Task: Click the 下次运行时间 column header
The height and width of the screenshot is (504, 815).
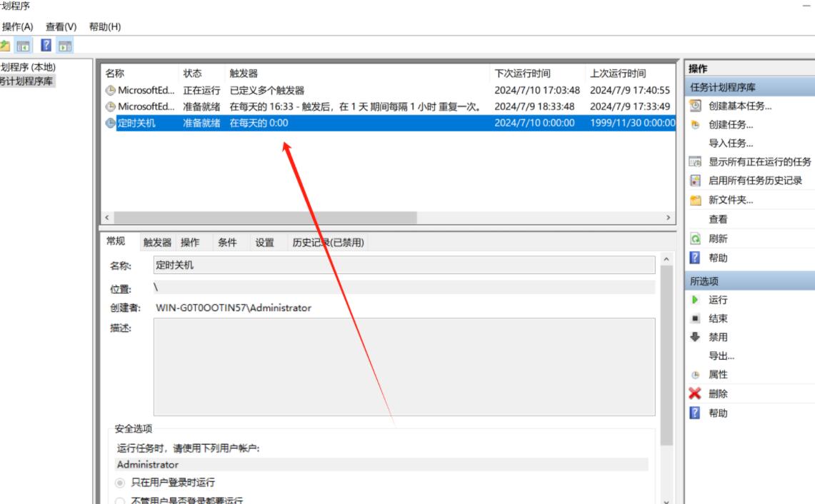Action: (522, 74)
